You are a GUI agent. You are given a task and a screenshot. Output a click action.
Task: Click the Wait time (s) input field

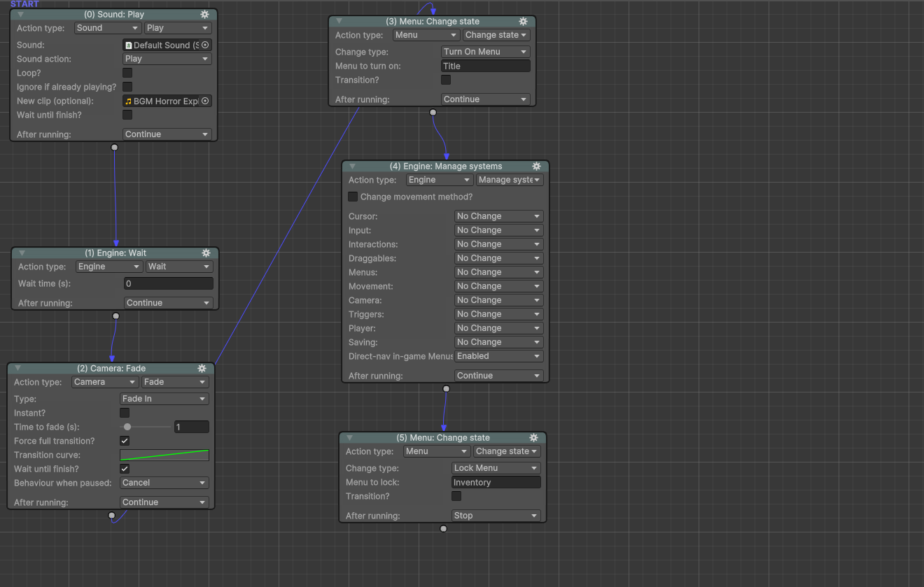pyautogui.click(x=168, y=283)
